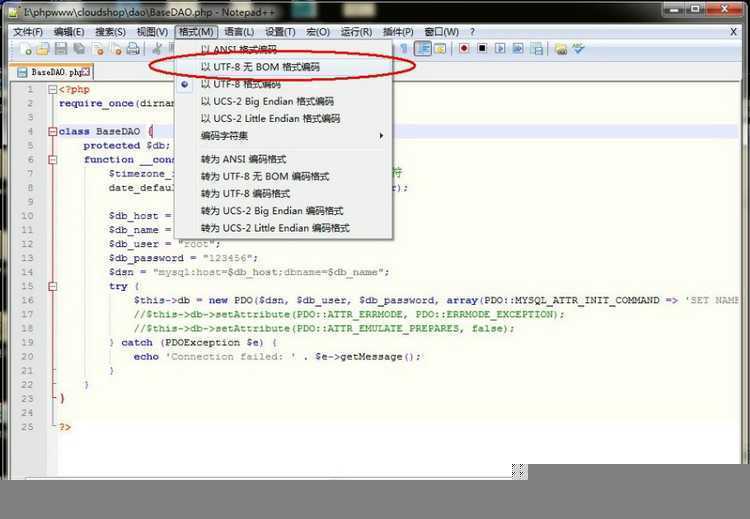Screen dimensions: 750x519
Task: Open the 插件(P) Plugins menu
Action: (x=398, y=32)
